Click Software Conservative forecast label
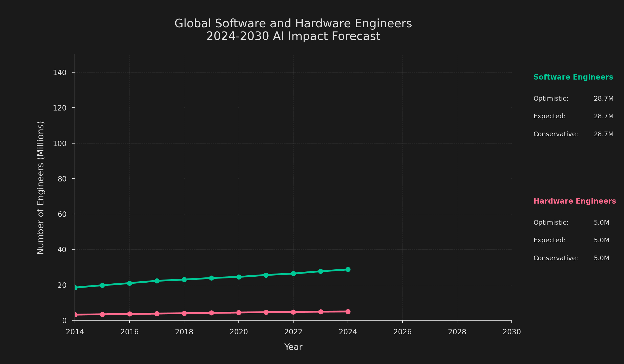The height and width of the screenshot is (364, 624). click(x=556, y=134)
